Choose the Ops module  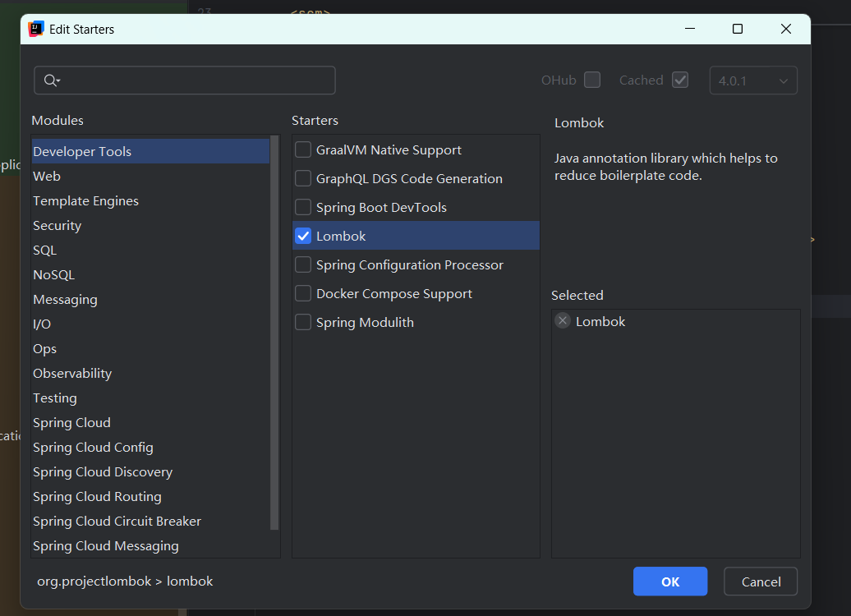pos(150,349)
